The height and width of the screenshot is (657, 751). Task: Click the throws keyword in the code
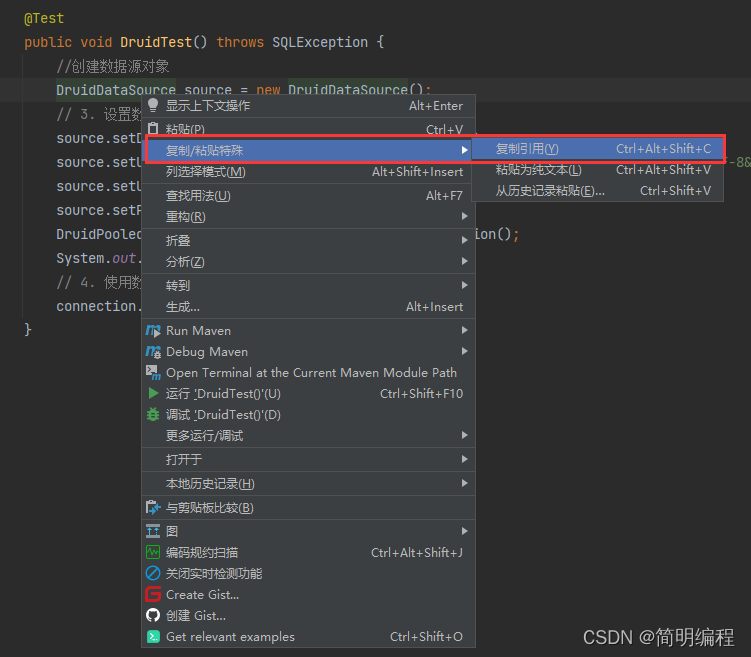tap(240, 42)
